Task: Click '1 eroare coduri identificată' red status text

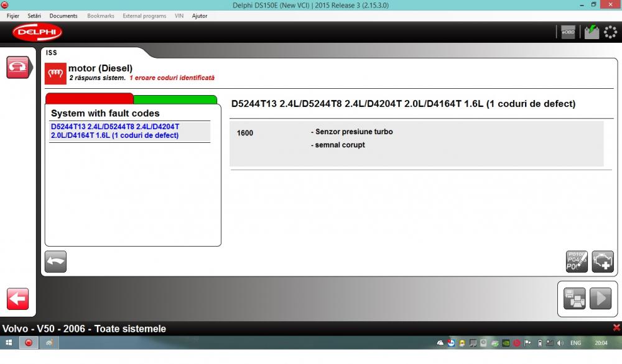Action: [x=172, y=78]
